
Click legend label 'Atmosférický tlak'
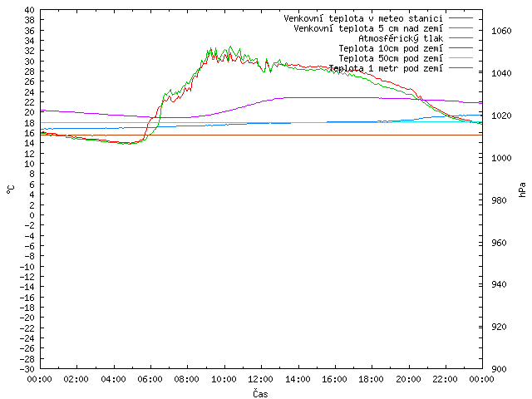coord(401,38)
